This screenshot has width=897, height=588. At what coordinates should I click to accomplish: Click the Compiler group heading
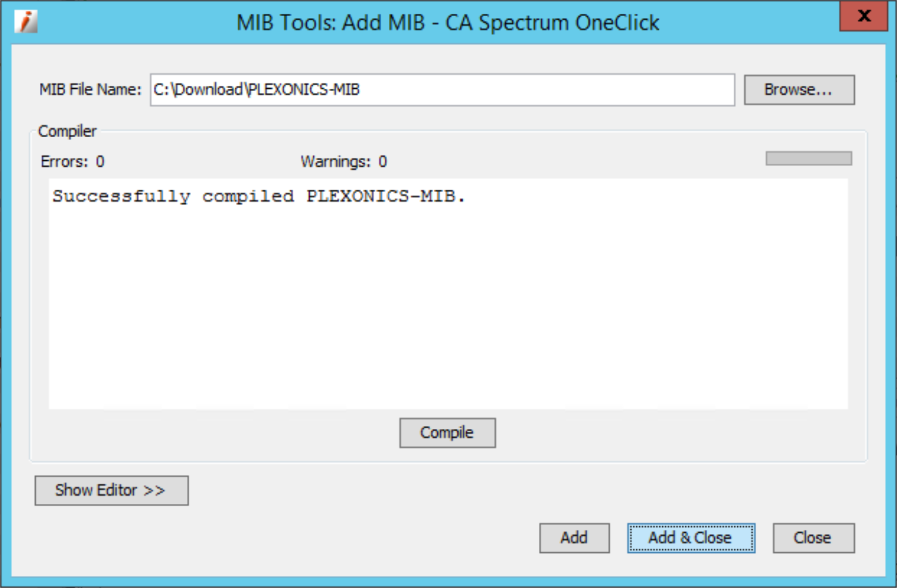(x=67, y=131)
